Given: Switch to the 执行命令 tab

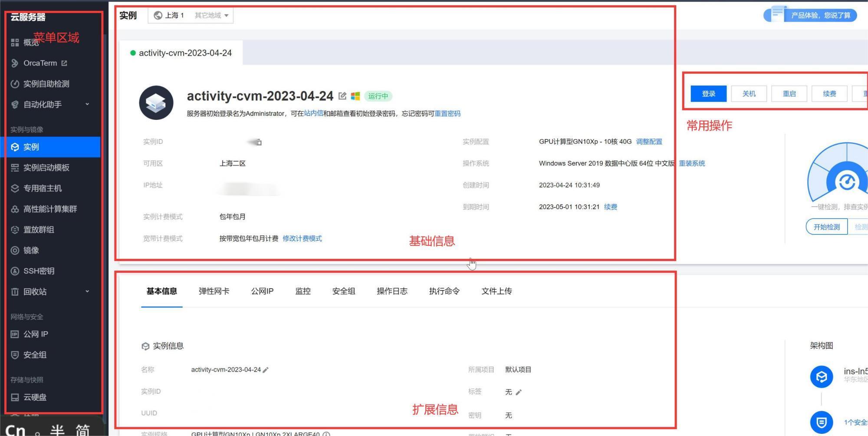Looking at the screenshot, I should coord(444,291).
